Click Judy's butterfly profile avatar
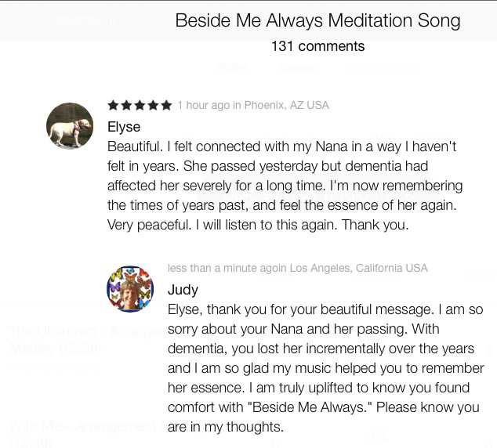The width and height of the screenshot is (497, 448). coord(130,289)
